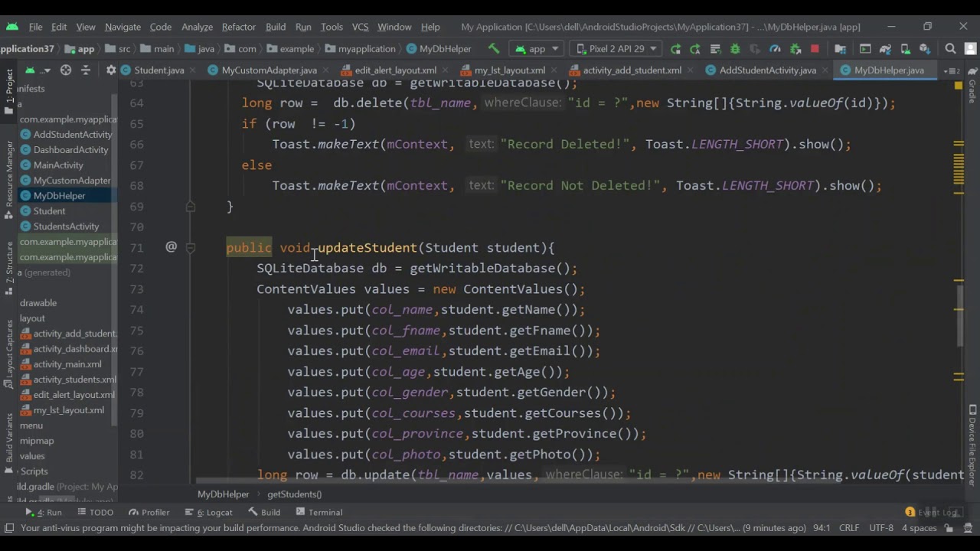Select activity_main.xml in project tree
The image size is (980, 551).
coord(67,364)
